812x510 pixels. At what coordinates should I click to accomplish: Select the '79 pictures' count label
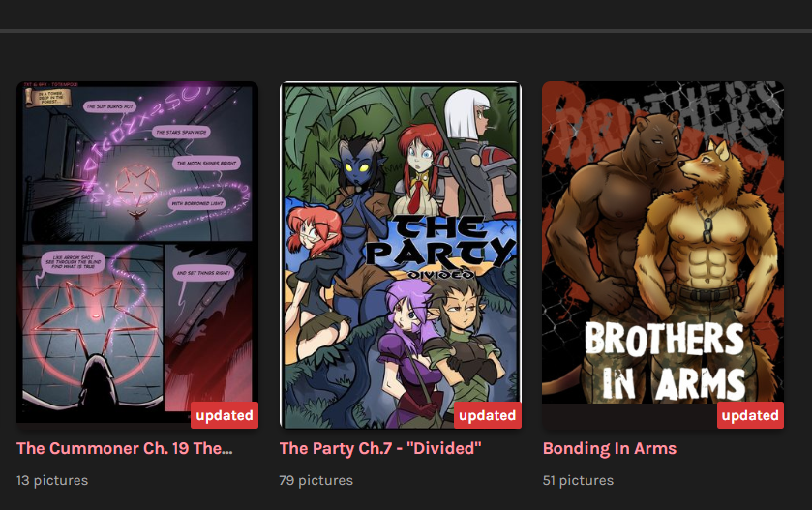point(316,481)
